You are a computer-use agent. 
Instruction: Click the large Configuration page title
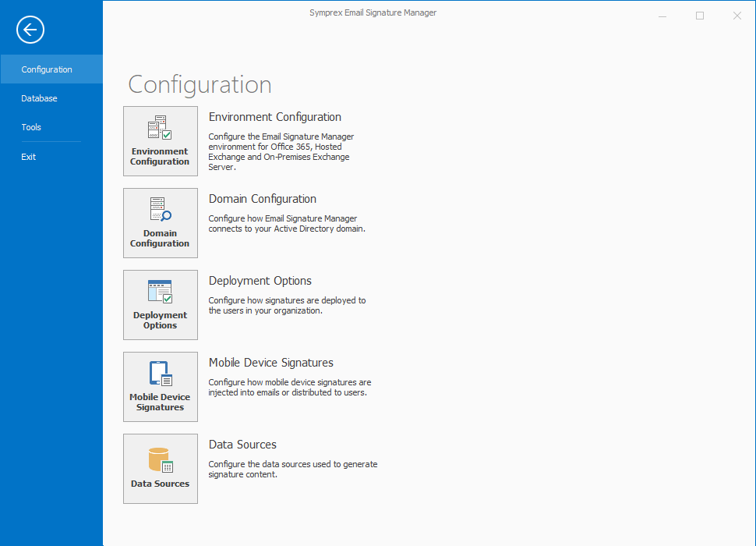[200, 84]
